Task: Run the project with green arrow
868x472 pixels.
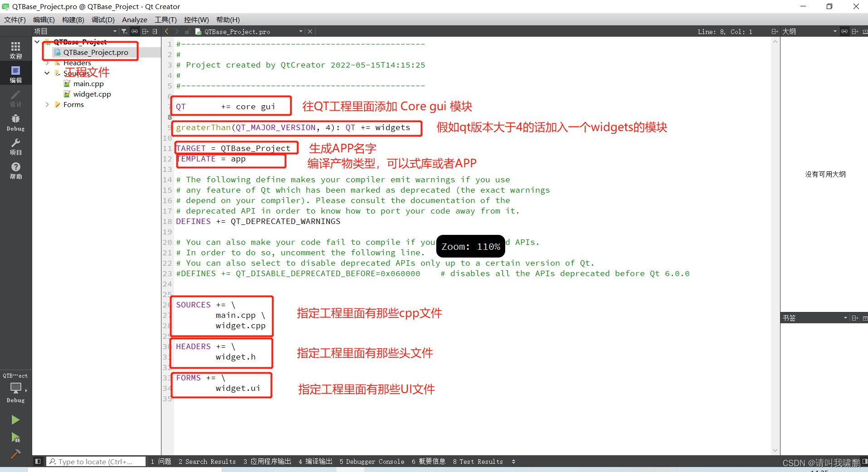Action: click(x=15, y=420)
